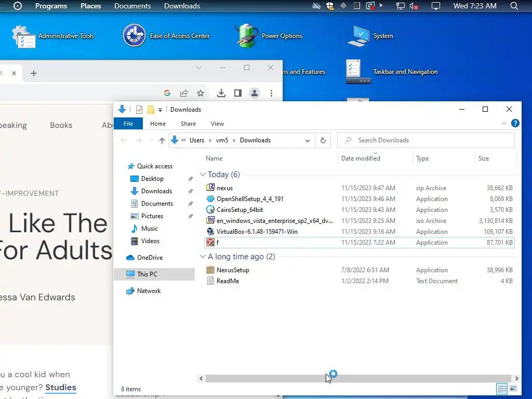Screen dimensions: 532x399
Task: Select the CairoSetup_64bit installer icon
Action: (210, 210)
